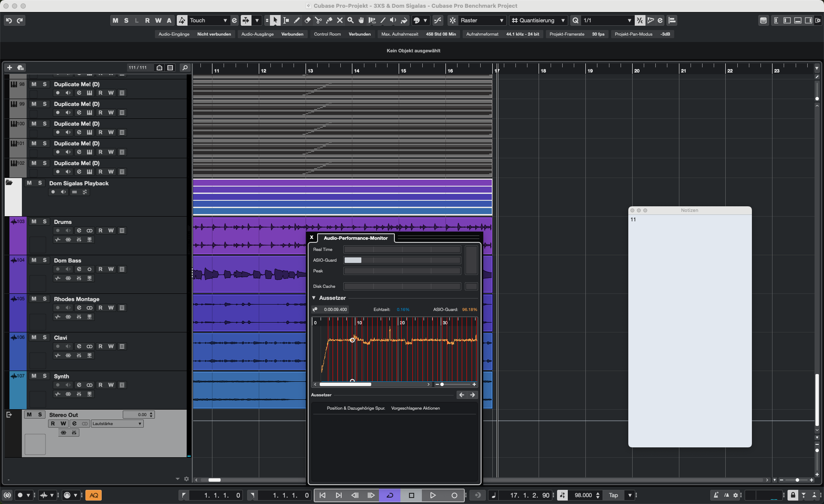Click Projekt-Framerate in the status line
Screen dimensions: 824x504
pos(566,34)
